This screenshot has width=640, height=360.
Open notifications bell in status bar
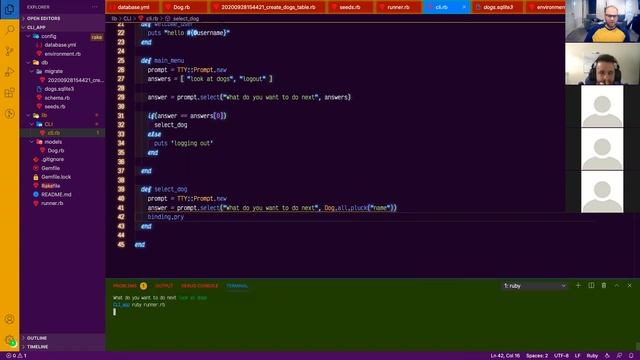631,356
